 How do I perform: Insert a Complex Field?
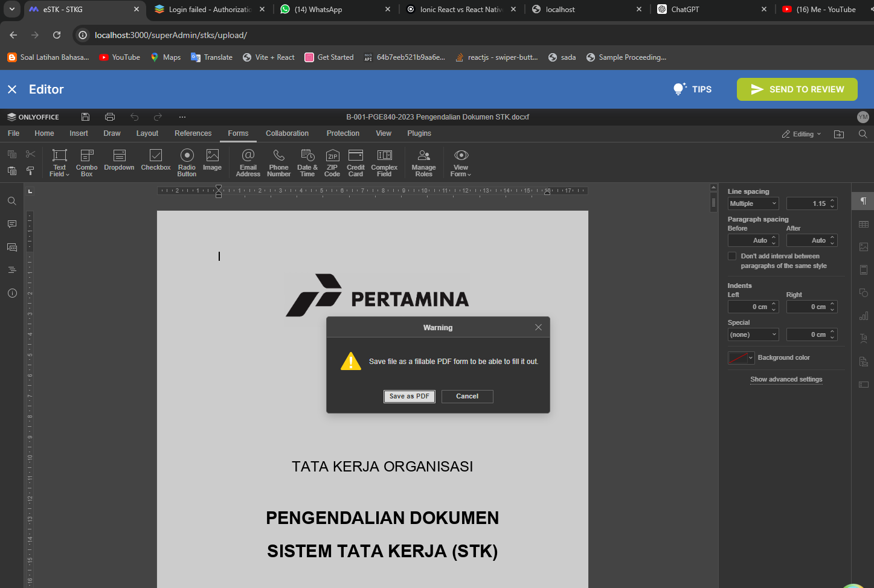point(384,162)
